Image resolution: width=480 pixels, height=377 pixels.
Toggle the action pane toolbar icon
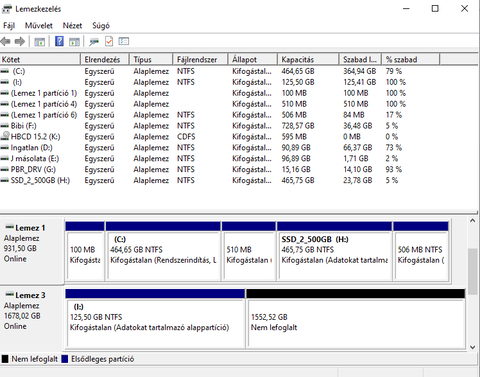74,42
